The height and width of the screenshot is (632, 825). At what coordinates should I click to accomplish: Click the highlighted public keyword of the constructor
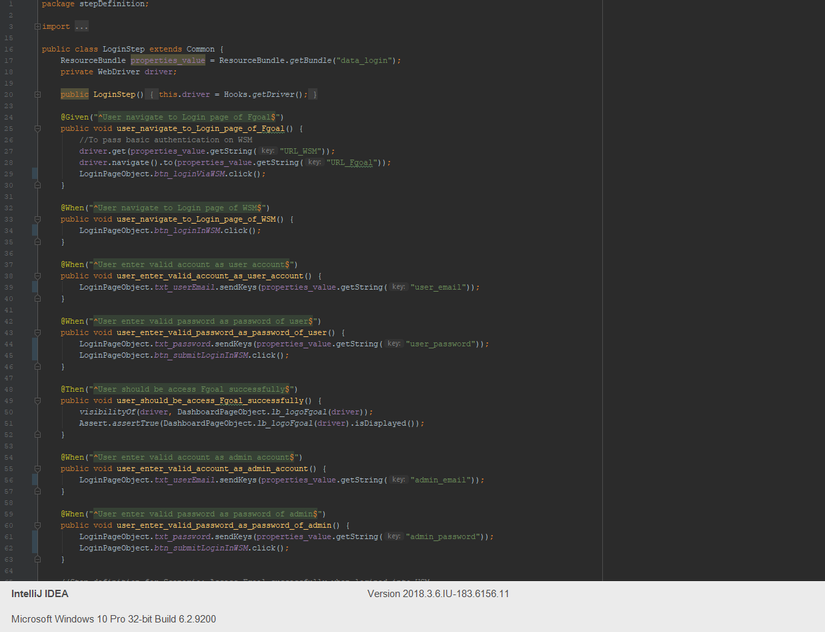pyautogui.click(x=74, y=95)
